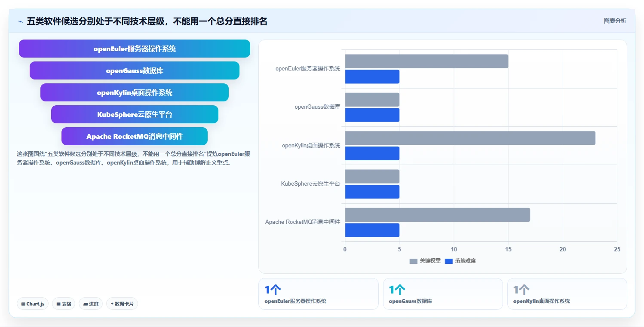Click the gray 关键权重 legend swatch

(x=414, y=261)
